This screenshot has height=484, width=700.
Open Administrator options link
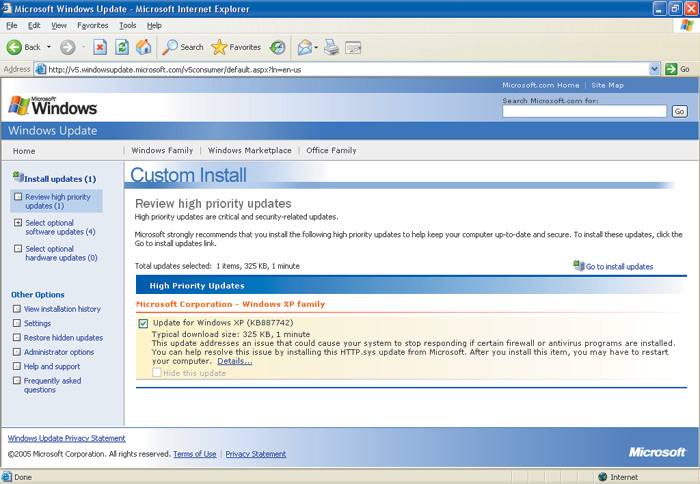click(58, 352)
